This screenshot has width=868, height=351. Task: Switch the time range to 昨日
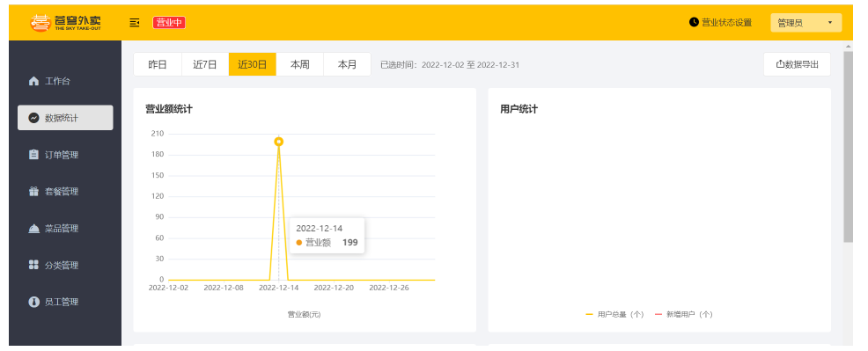point(158,65)
